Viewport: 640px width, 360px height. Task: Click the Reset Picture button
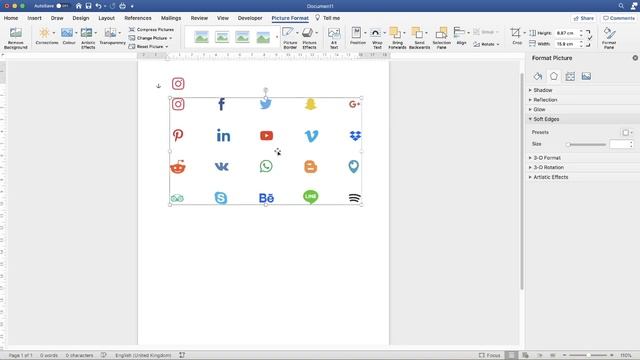[x=149, y=47]
